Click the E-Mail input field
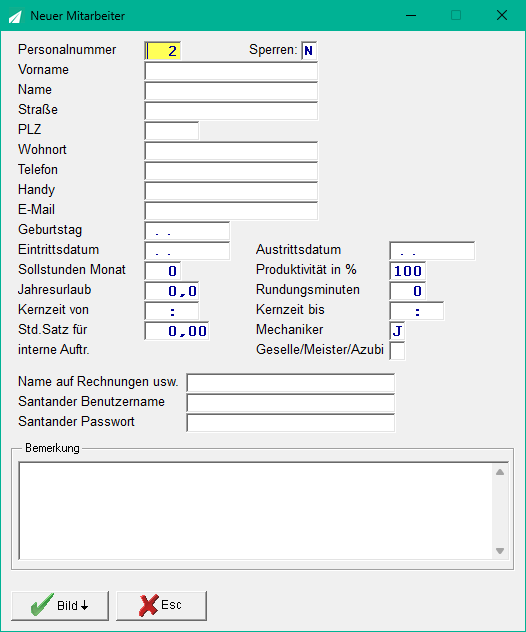 point(231,211)
